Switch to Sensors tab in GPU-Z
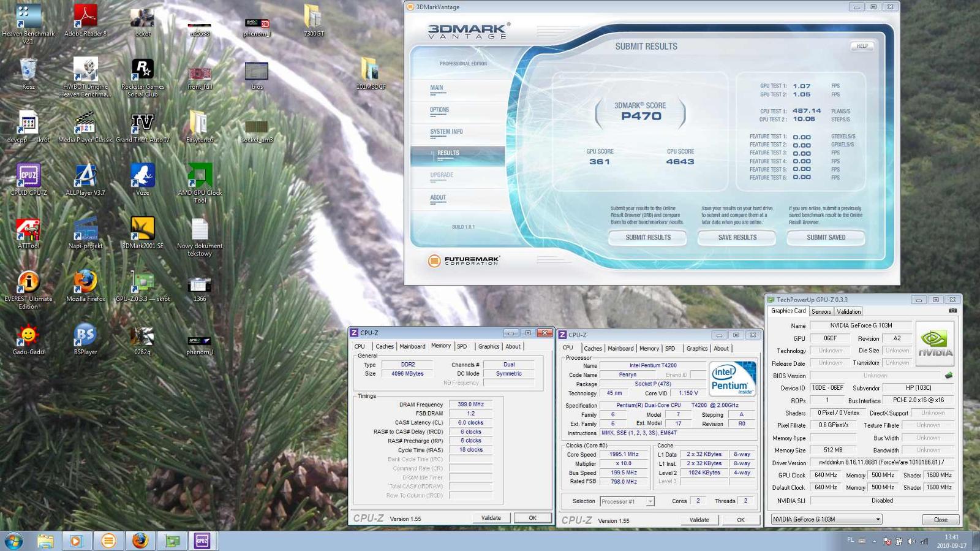This screenshot has width=980, height=551. pyautogui.click(x=821, y=311)
